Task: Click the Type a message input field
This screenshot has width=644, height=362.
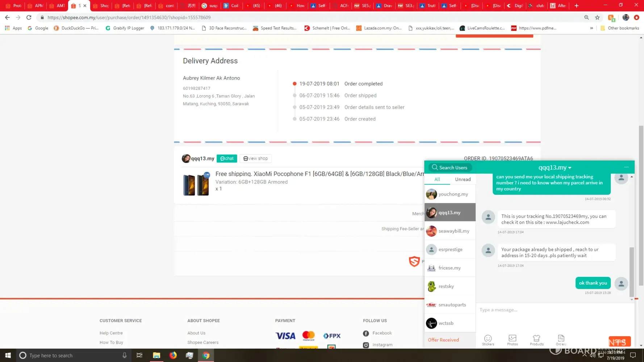Action: coord(555,317)
